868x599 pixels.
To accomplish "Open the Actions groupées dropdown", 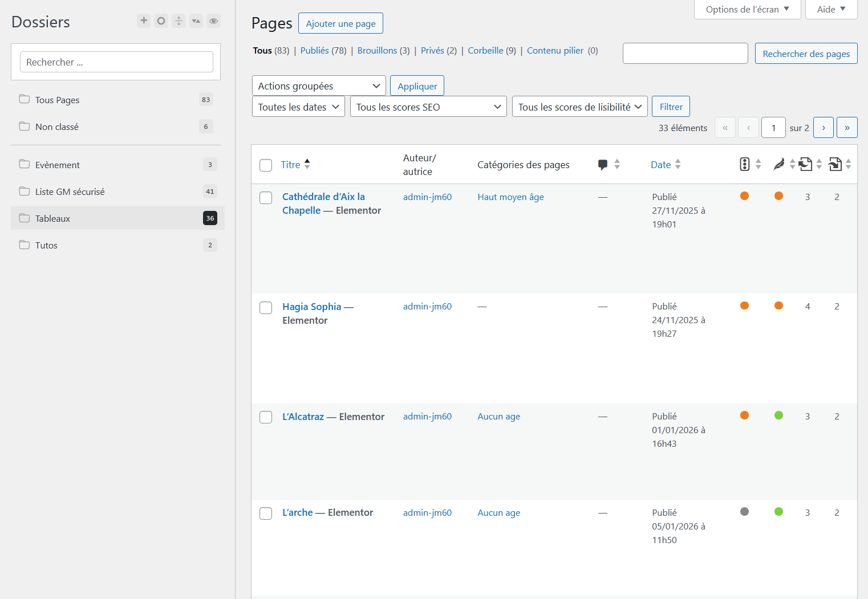I will tap(319, 86).
